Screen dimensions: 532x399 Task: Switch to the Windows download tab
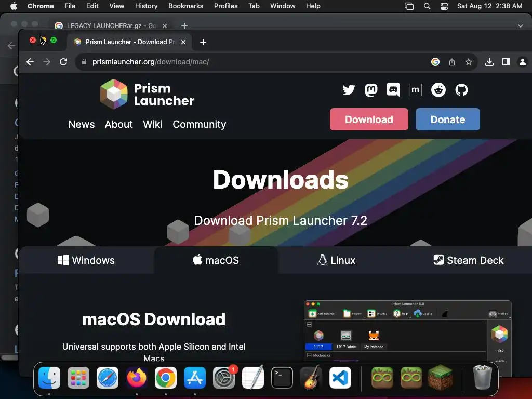(x=86, y=260)
